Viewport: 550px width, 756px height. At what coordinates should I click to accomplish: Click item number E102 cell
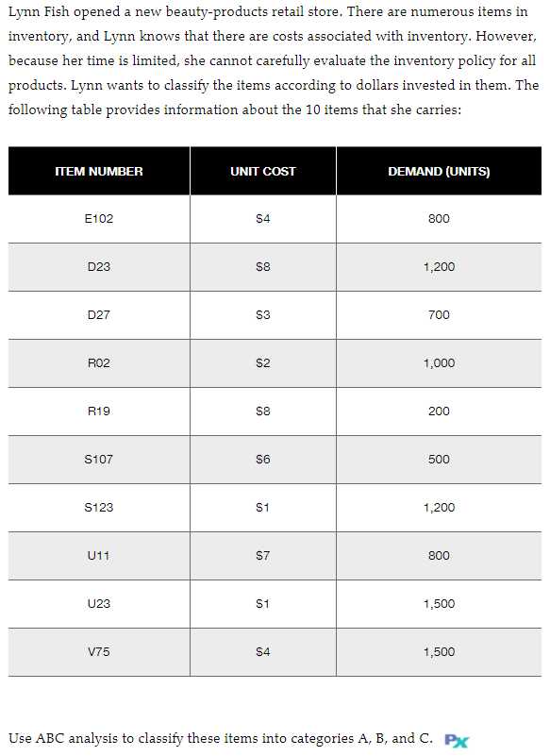(x=99, y=219)
